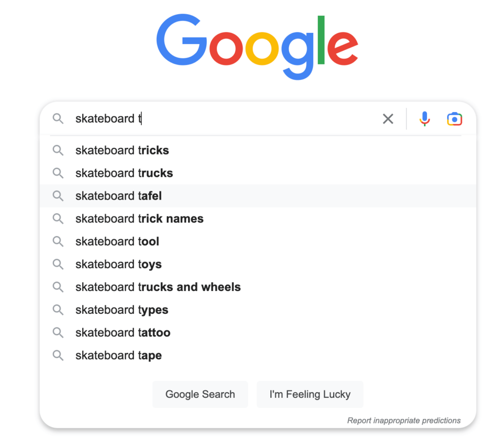
Task: Click the search icon beside skateboard tape
Action: [58, 355]
